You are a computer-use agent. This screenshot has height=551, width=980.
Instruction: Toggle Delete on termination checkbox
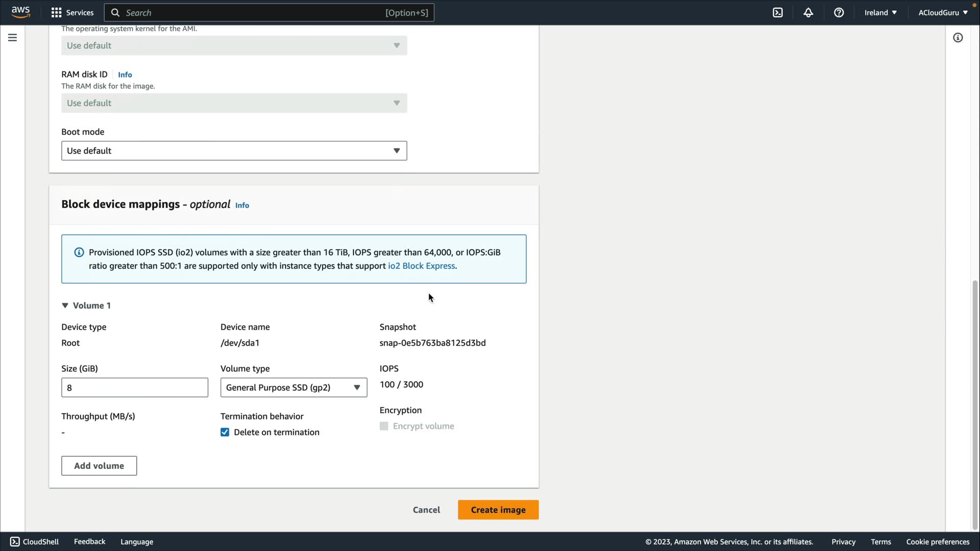tap(225, 432)
